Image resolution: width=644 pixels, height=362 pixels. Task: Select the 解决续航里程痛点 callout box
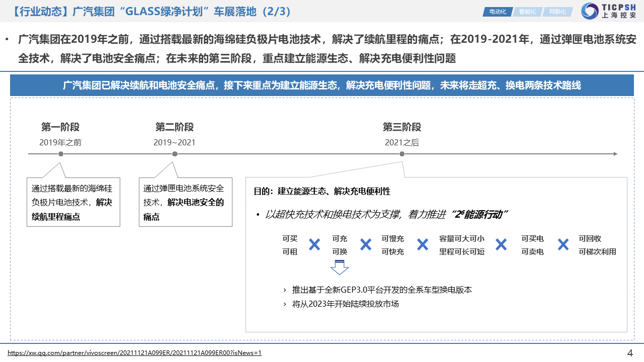point(73,202)
